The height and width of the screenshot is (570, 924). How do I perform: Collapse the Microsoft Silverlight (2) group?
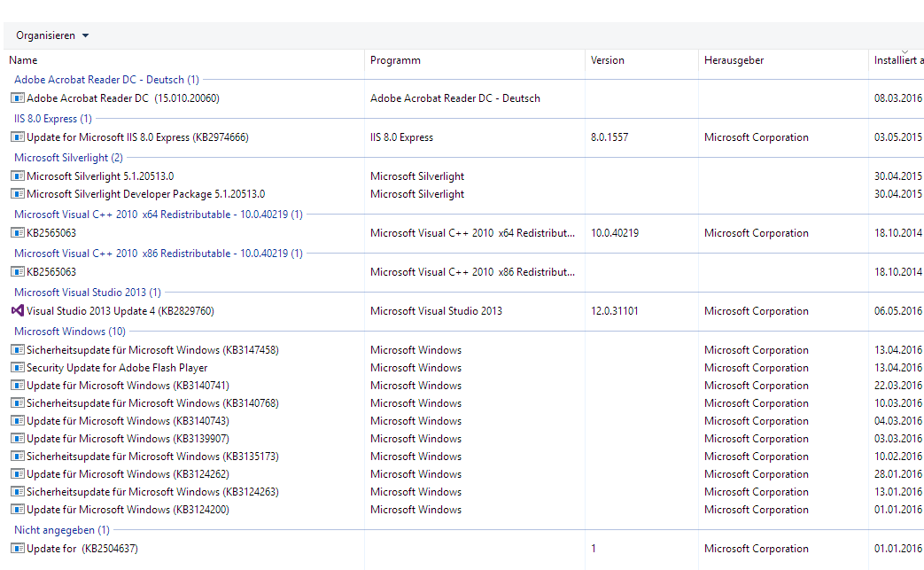click(x=68, y=158)
